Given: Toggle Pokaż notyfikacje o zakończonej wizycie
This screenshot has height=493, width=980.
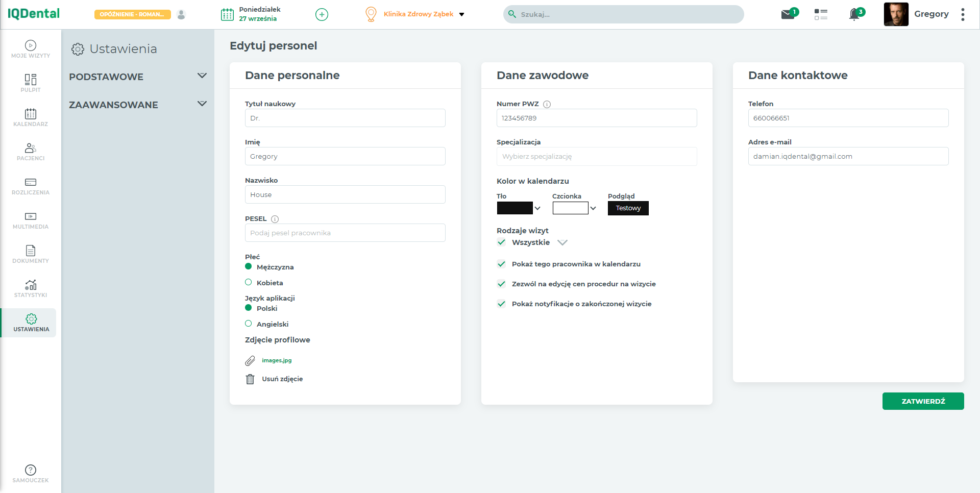Looking at the screenshot, I should tap(501, 304).
